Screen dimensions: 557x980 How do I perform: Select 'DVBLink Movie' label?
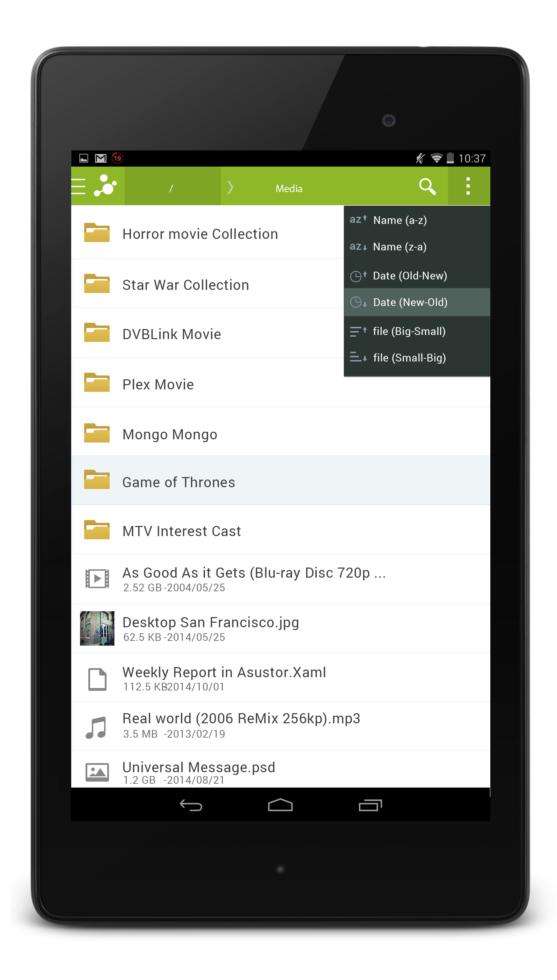(x=172, y=334)
